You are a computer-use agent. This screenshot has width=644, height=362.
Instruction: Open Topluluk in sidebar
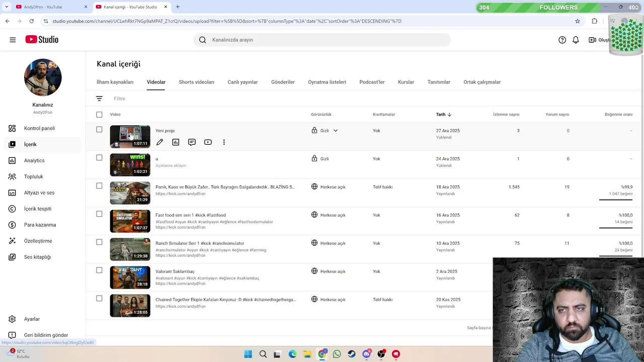(x=43, y=176)
